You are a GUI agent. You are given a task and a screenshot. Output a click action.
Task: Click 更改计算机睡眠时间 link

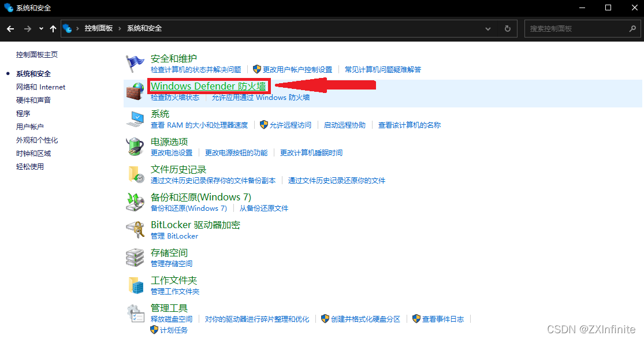tap(311, 153)
